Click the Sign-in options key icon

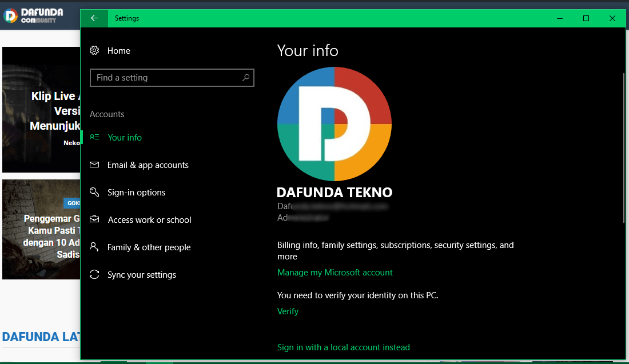(95, 193)
